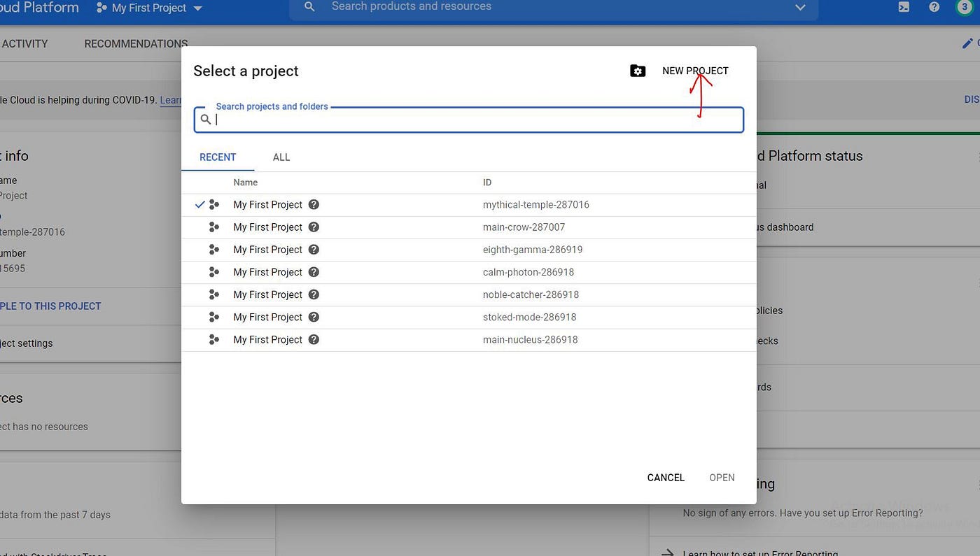Focus the Search projects and folders field
The image size is (980, 556).
click(469, 120)
